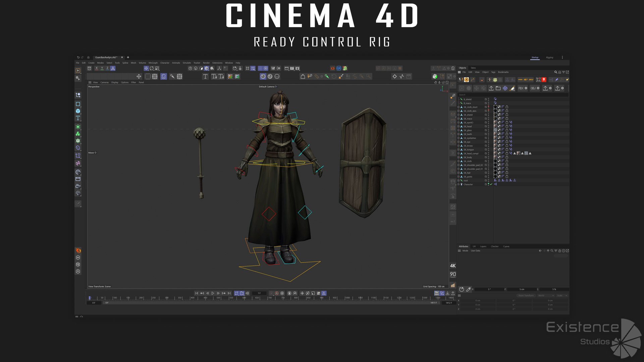
Task: Toggle X axis lock
Action: [x=97, y=68]
